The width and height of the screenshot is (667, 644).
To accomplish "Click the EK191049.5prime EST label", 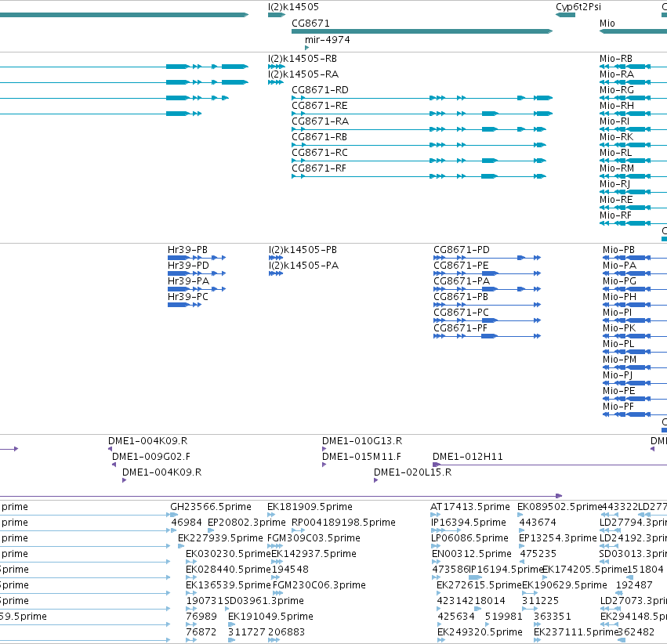I will click(x=270, y=617).
